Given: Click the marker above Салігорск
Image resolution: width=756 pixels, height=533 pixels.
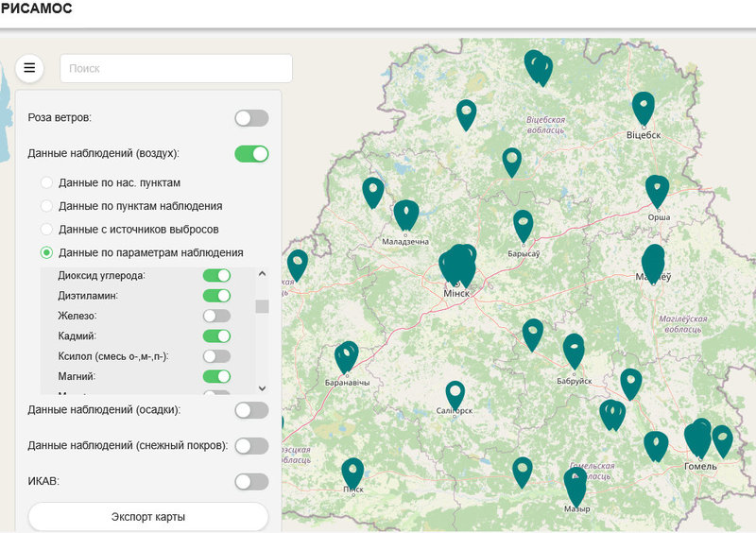Looking at the screenshot, I should (x=455, y=394).
